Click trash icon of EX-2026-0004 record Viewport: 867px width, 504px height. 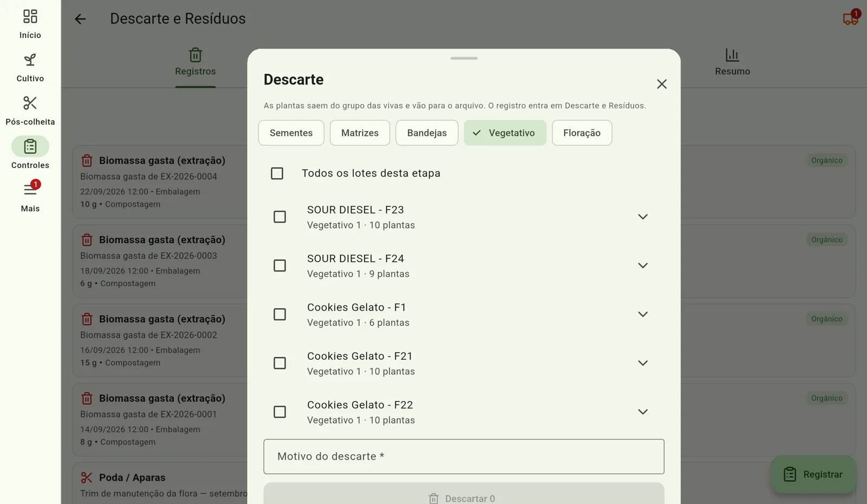coord(87,160)
